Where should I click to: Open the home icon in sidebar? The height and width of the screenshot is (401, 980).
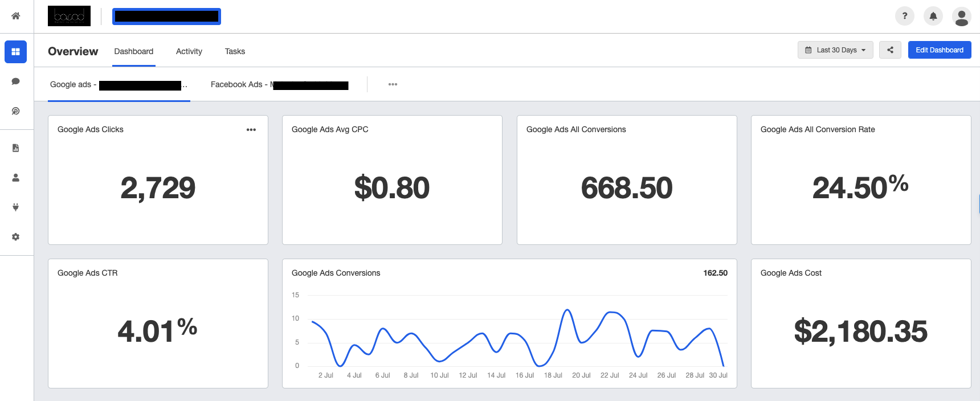click(16, 16)
